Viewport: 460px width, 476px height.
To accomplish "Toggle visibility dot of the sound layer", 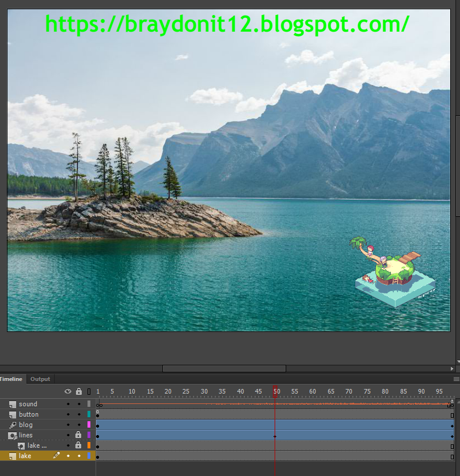I will pos(68,404).
